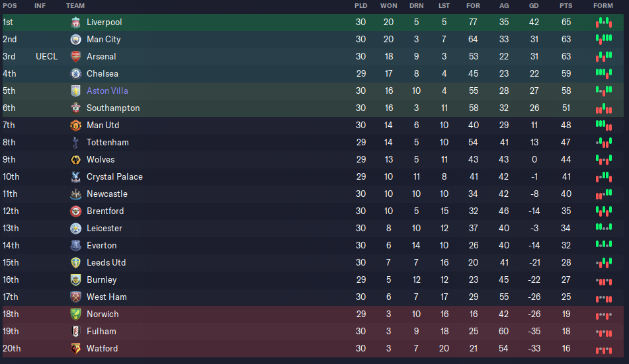Sort table by PTS column header
Viewport: 629px width, 364px height.
click(x=566, y=5)
